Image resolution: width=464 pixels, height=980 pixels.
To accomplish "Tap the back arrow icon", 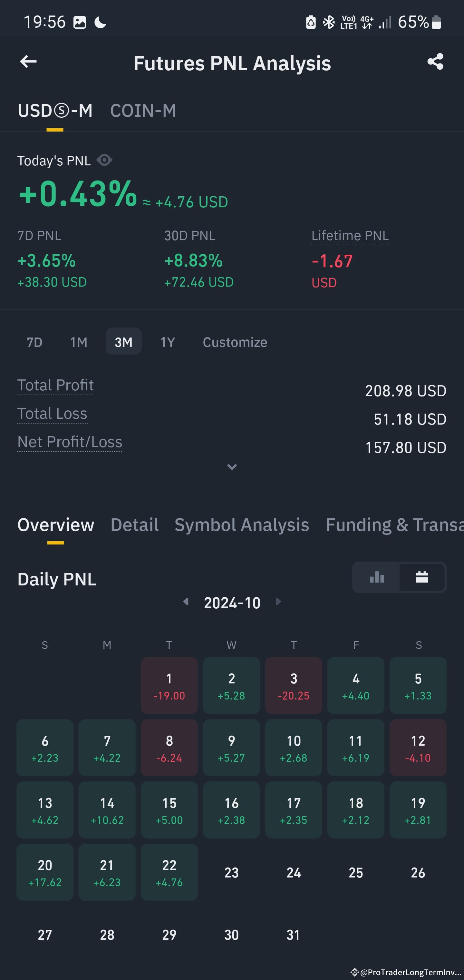I will coord(28,62).
